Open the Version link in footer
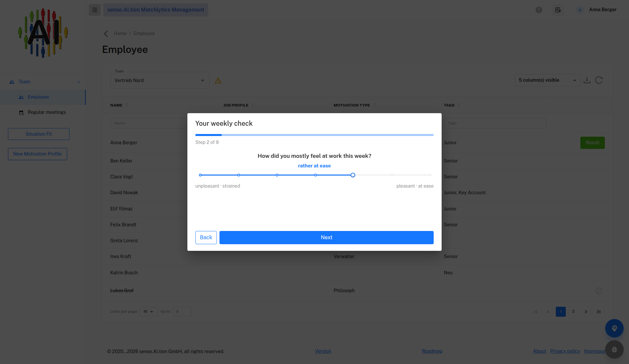The height and width of the screenshot is (364, 629). click(x=323, y=351)
